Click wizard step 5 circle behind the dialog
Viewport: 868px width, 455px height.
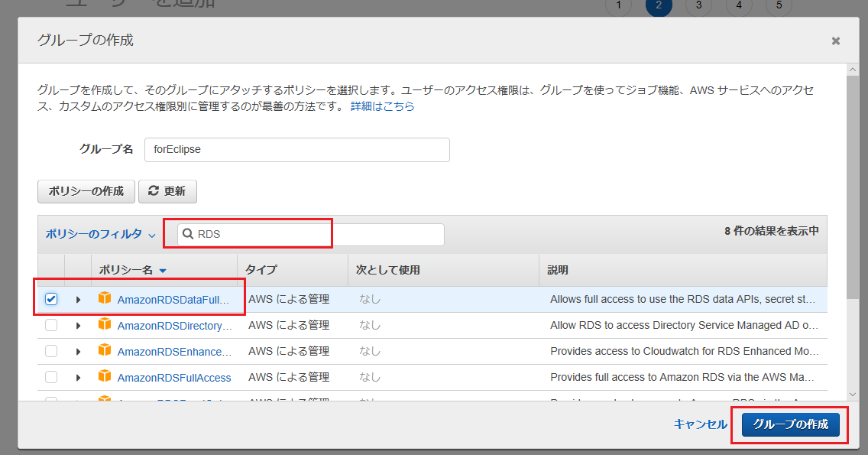click(779, 5)
